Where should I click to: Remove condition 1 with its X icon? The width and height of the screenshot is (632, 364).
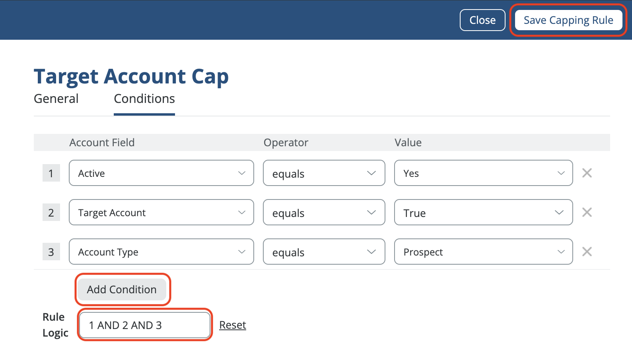[x=587, y=173]
